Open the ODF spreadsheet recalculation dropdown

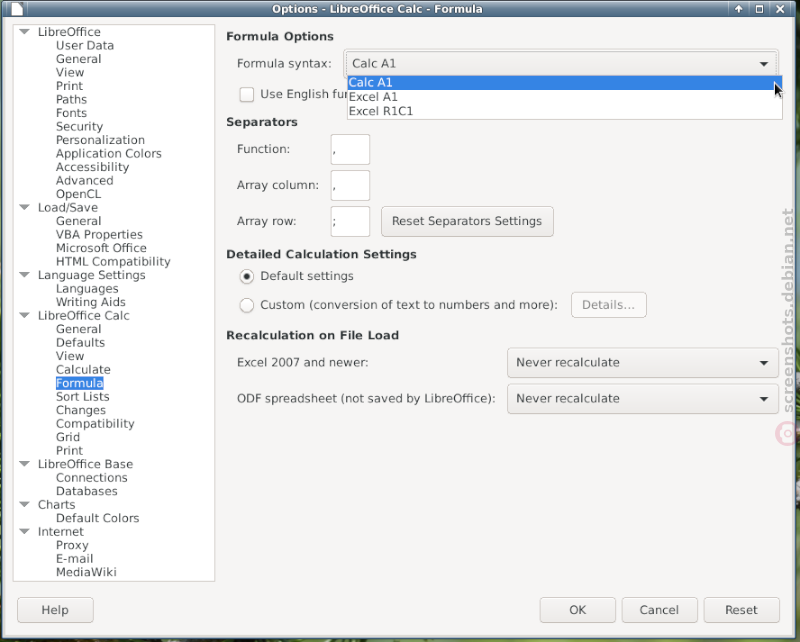point(642,399)
